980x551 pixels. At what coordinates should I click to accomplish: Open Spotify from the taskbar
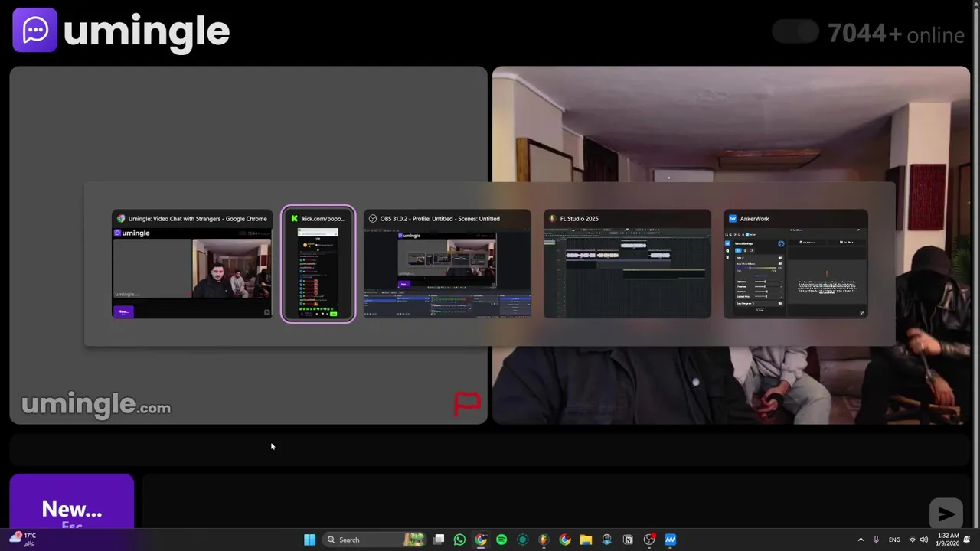click(501, 540)
